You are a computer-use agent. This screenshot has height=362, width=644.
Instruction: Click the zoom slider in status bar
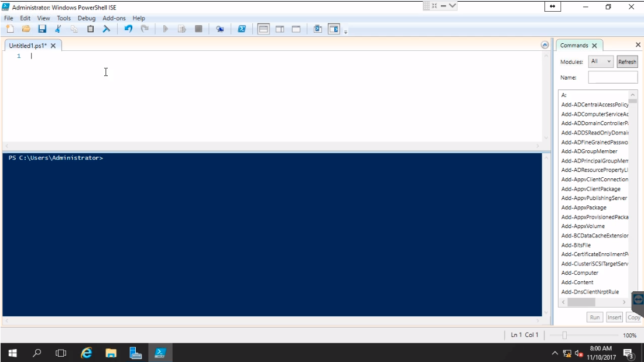point(564,335)
